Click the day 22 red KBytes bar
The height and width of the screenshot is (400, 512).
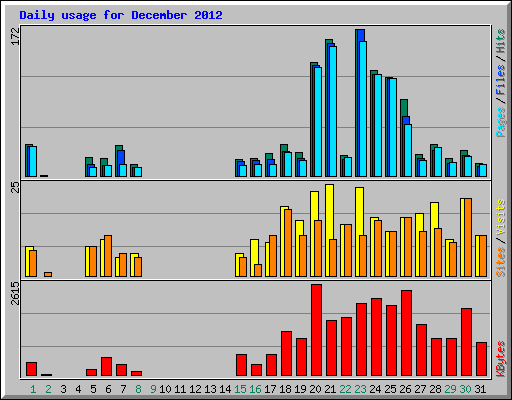coord(347,347)
